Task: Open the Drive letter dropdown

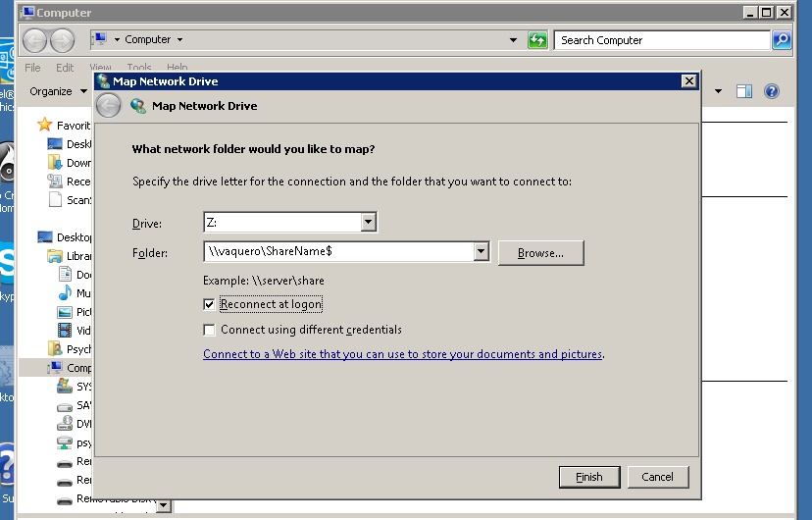Action: [368, 222]
